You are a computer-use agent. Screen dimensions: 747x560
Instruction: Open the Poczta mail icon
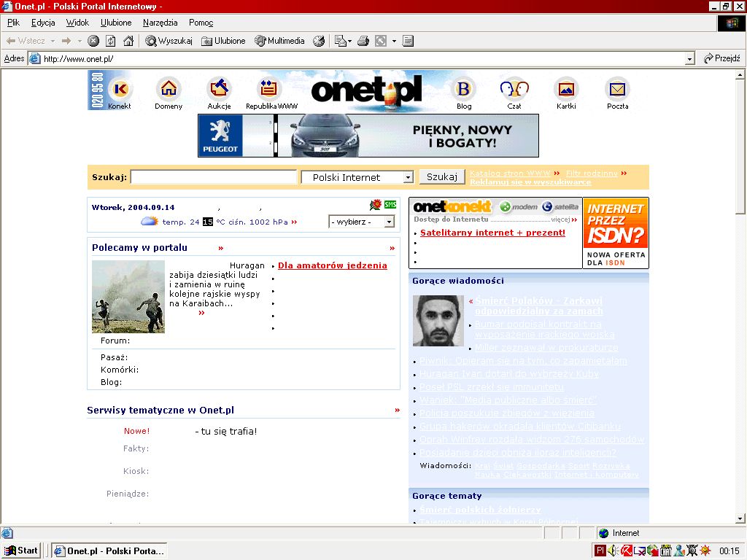[617, 90]
